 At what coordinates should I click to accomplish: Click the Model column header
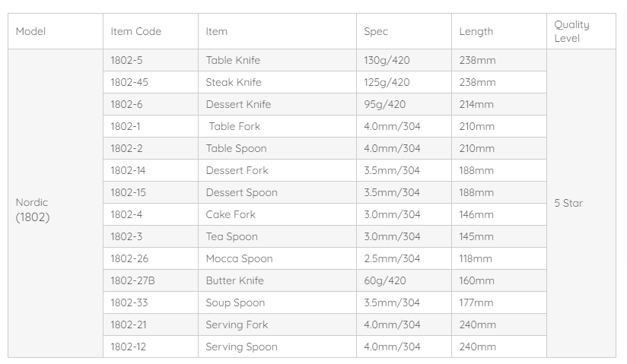[31, 31]
